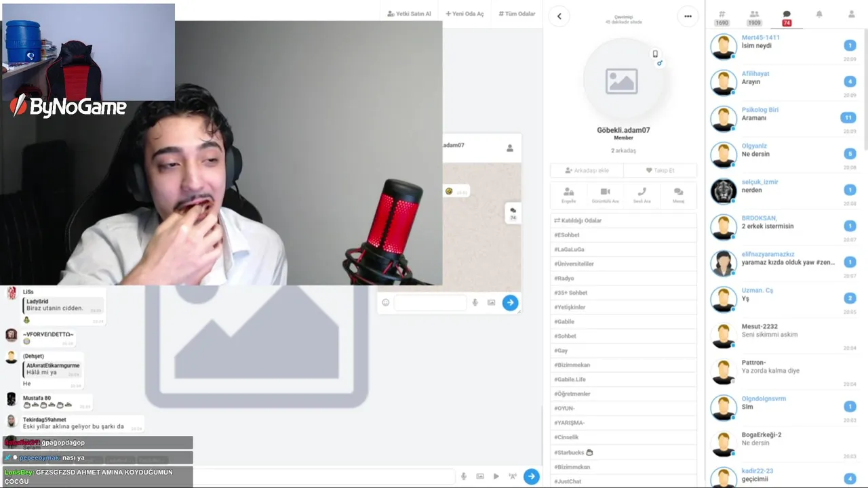This screenshot has height=488, width=868.
Task: Click chat bubble 74 icon beside chat
Action: pyautogui.click(x=513, y=213)
